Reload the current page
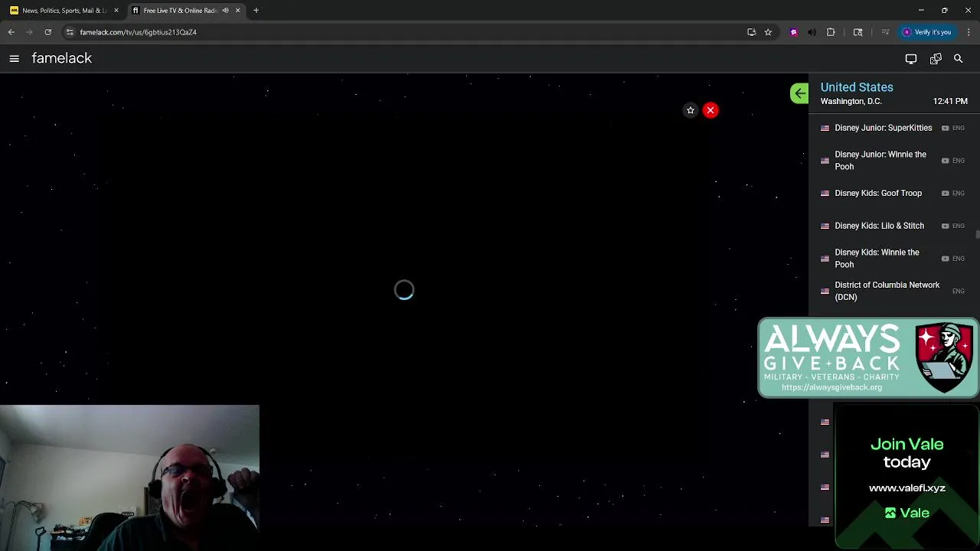Screen dimensions: 980x551 (47, 32)
